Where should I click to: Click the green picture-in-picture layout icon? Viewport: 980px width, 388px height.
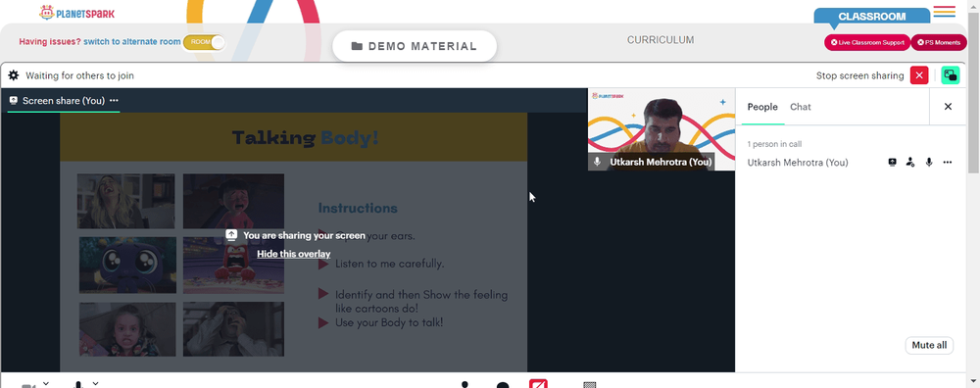coord(951,75)
